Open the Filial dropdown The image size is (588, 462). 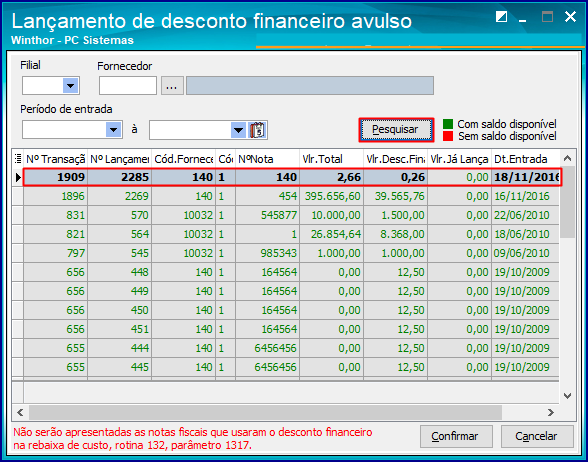point(70,86)
